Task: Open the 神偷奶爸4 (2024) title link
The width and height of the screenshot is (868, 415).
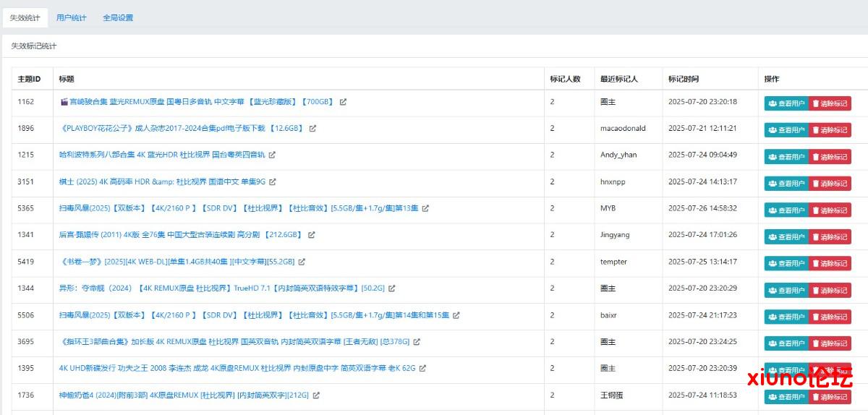Action: 184,395
